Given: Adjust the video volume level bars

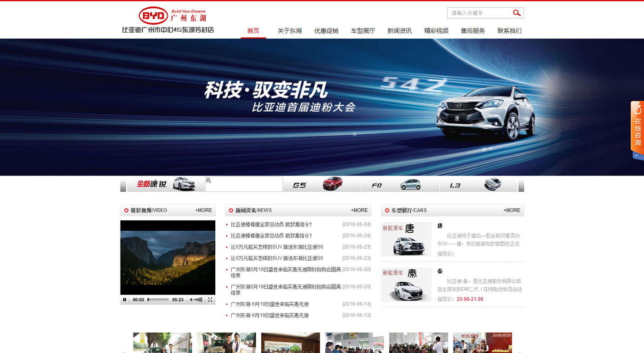Looking at the screenshot, I should pyautogui.click(x=198, y=300).
